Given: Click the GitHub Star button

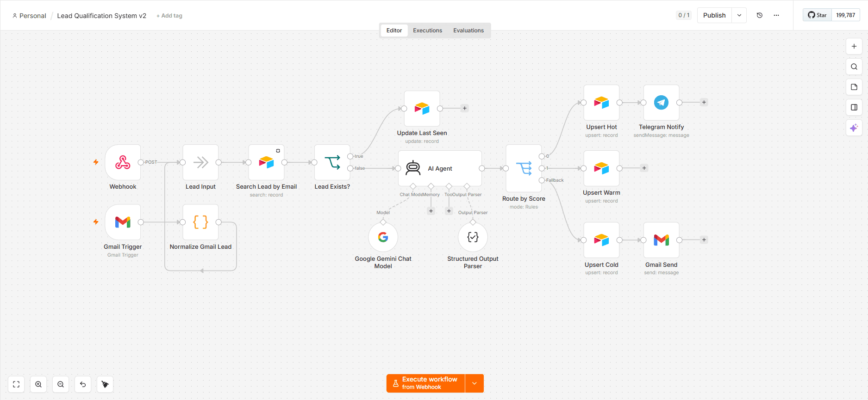Looking at the screenshot, I should pyautogui.click(x=818, y=15).
